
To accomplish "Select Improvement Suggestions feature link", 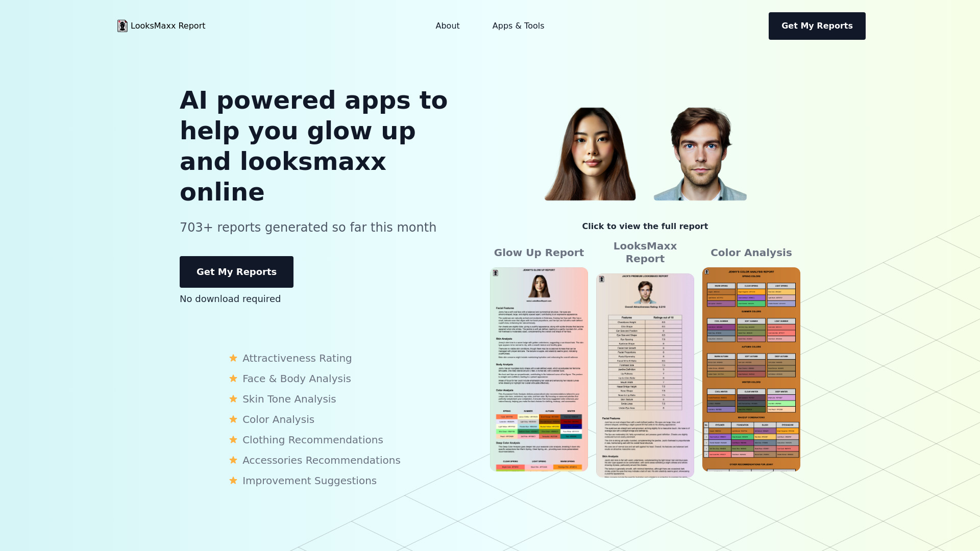I will click(309, 481).
